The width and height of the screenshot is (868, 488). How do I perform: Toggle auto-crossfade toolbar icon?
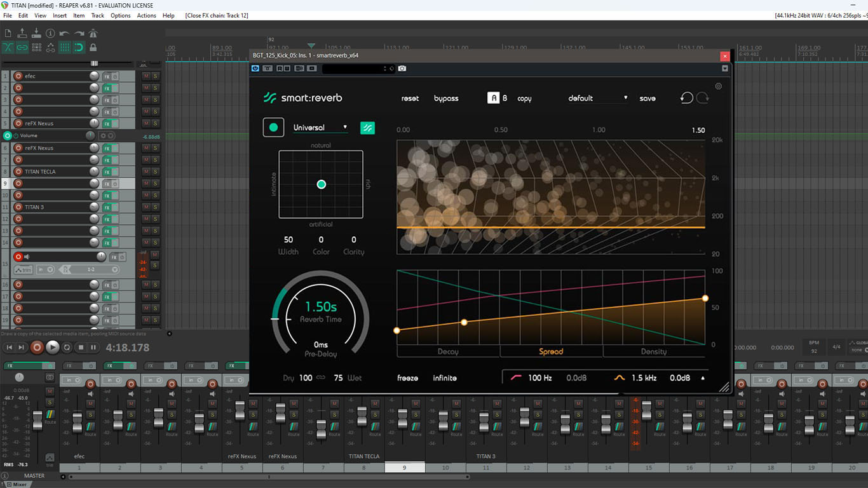click(x=8, y=47)
